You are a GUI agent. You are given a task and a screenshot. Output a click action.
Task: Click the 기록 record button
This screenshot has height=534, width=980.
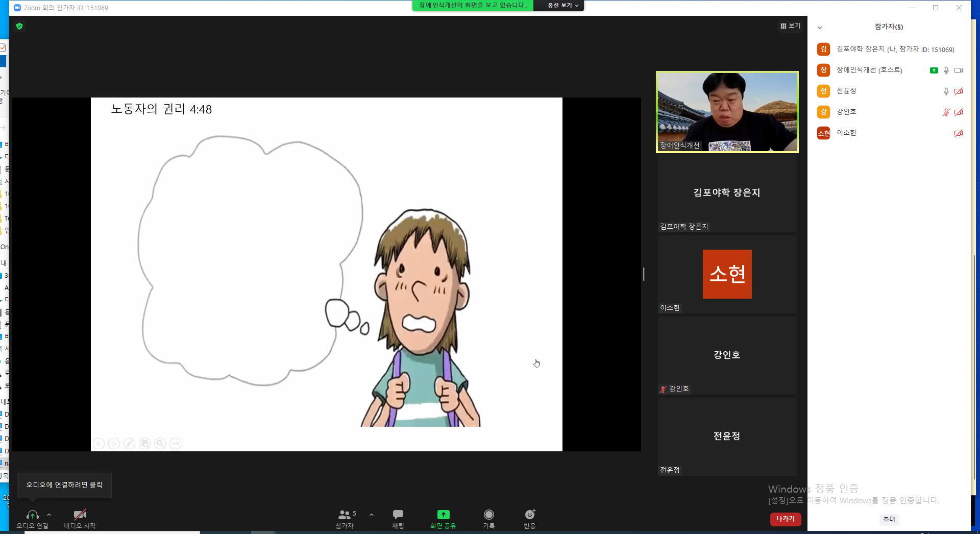point(489,518)
